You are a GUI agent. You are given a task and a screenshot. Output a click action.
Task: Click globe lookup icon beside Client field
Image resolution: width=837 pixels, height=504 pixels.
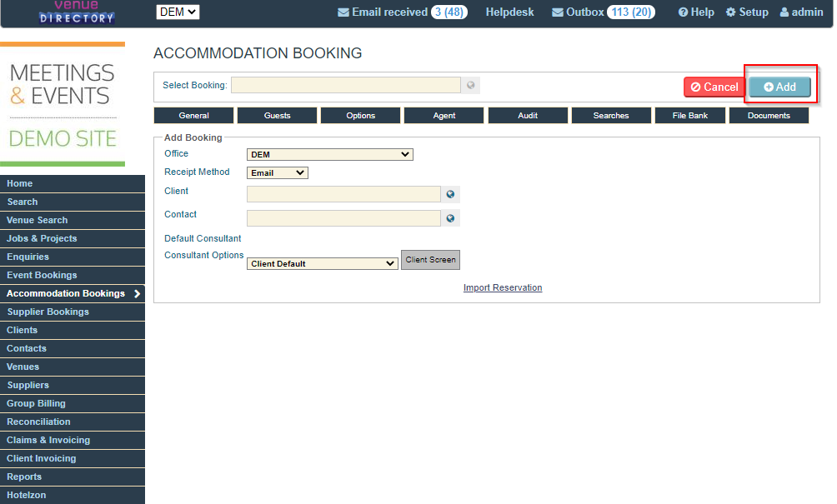point(450,194)
